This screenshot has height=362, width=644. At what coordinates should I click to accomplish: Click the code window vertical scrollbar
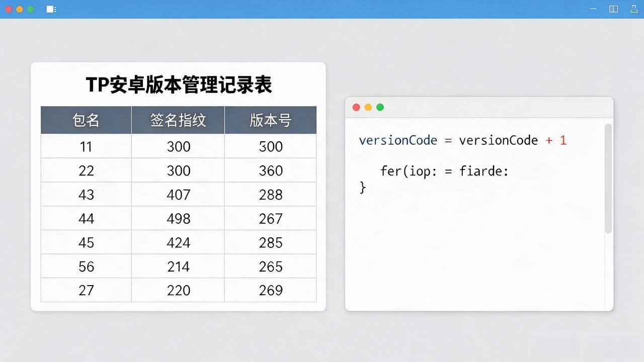608,178
